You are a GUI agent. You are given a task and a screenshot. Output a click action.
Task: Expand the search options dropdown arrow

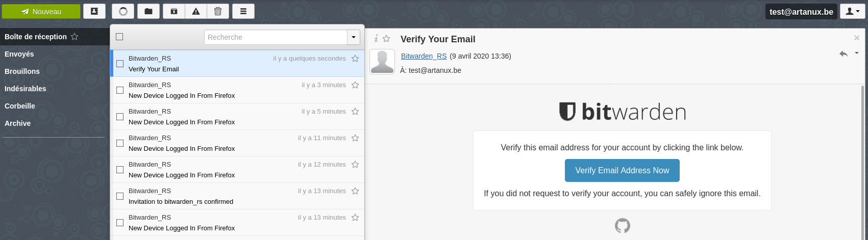tap(354, 37)
